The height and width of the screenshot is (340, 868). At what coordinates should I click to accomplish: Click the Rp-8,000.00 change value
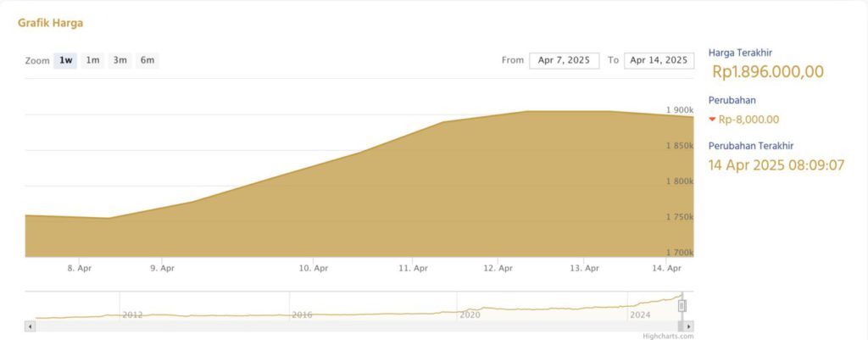[x=748, y=119]
